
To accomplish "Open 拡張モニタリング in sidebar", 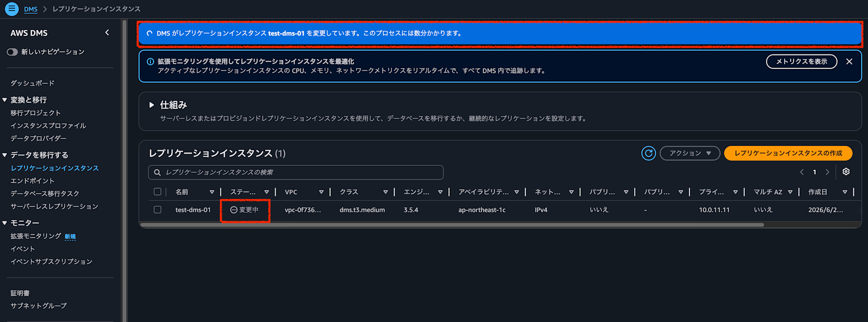I will (x=36, y=236).
